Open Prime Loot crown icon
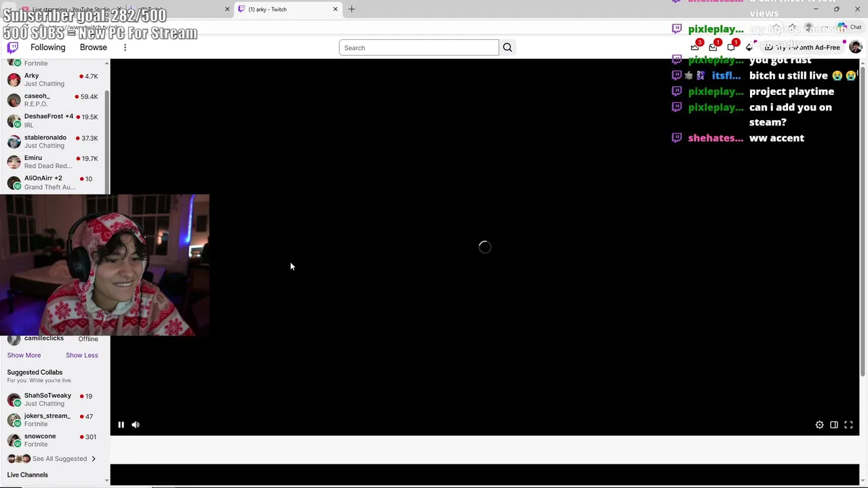Screen dimensions: 868x488 pyautogui.click(x=695, y=47)
